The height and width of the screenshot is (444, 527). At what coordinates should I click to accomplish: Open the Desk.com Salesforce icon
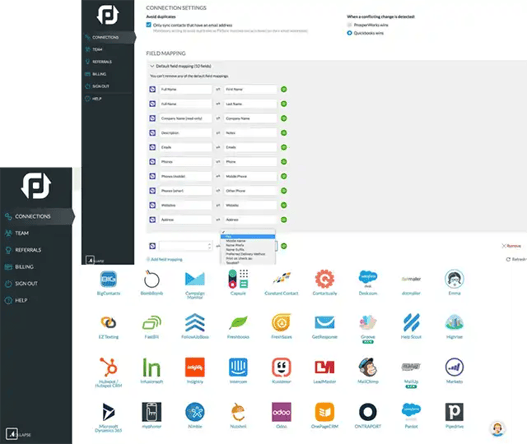click(x=368, y=279)
